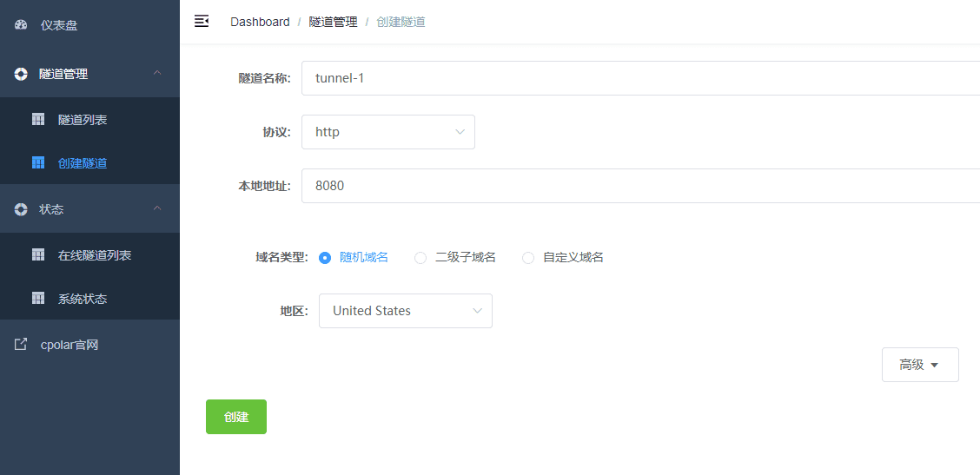Image resolution: width=980 pixels, height=475 pixels.
Task: Go to Dashboard in the breadcrumb
Action: point(260,22)
